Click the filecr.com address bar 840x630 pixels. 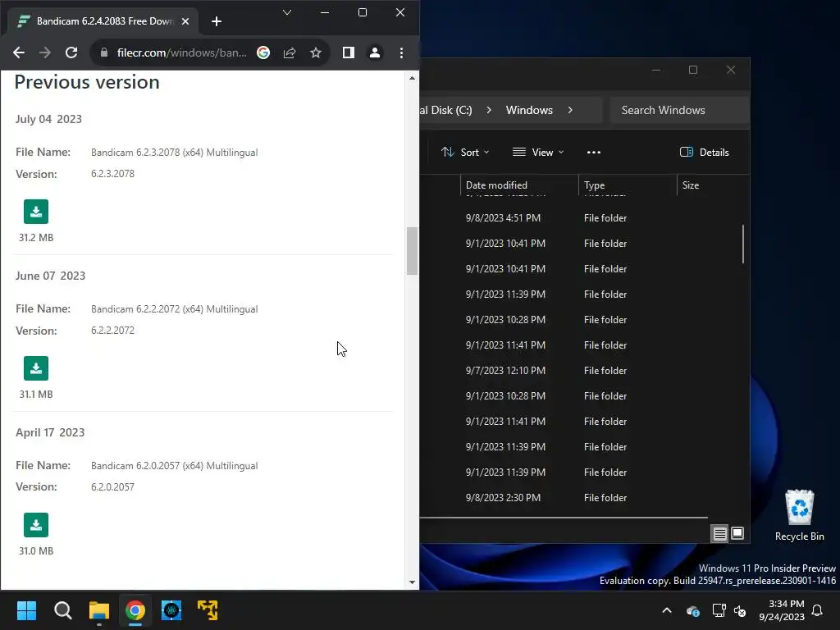[182, 52]
